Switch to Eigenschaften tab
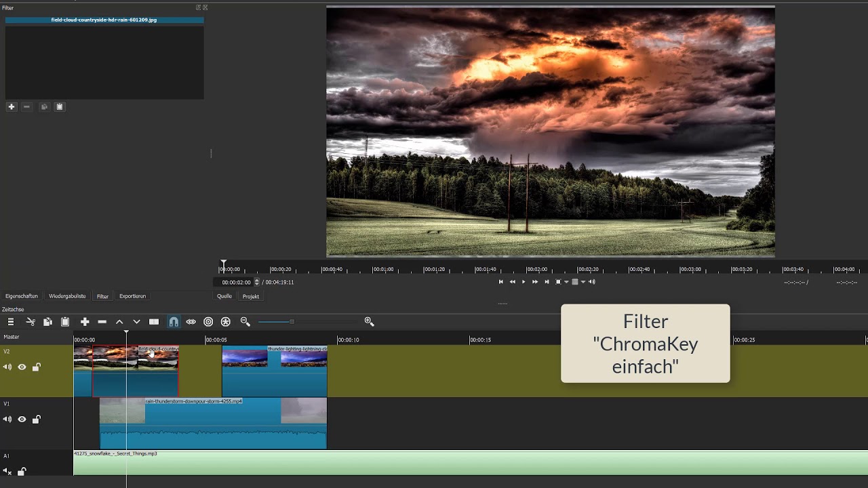This screenshot has height=488, width=868. tap(22, 296)
